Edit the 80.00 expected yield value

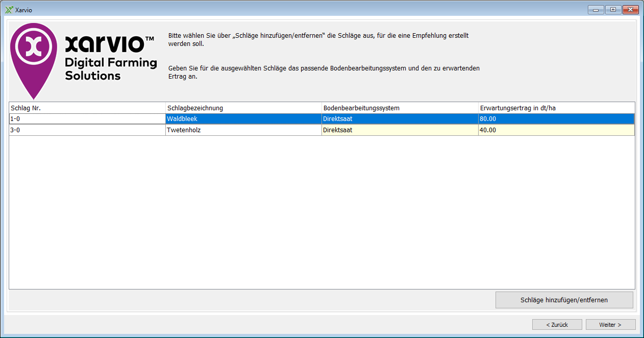point(556,119)
